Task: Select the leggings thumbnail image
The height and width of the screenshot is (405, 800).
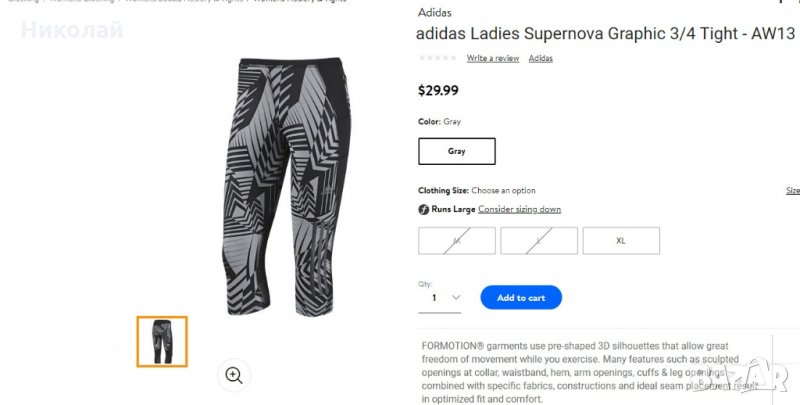Action: tap(162, 342)
